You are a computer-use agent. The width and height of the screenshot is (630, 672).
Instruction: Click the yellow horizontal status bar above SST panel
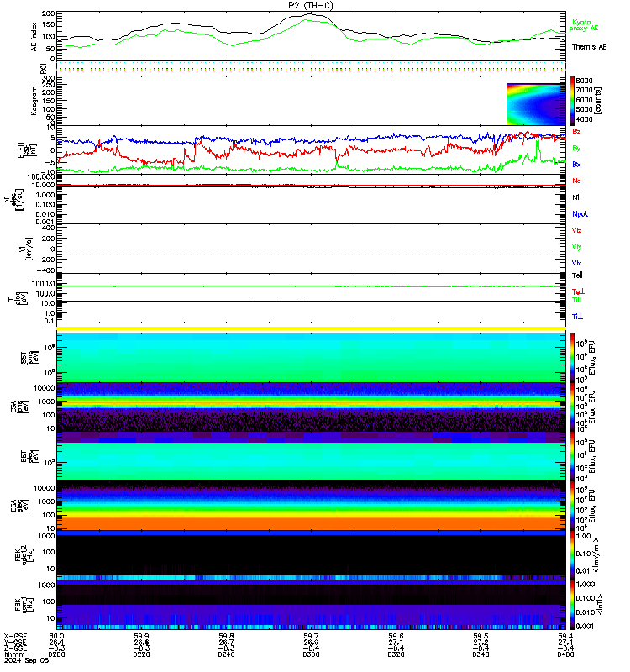311,328
